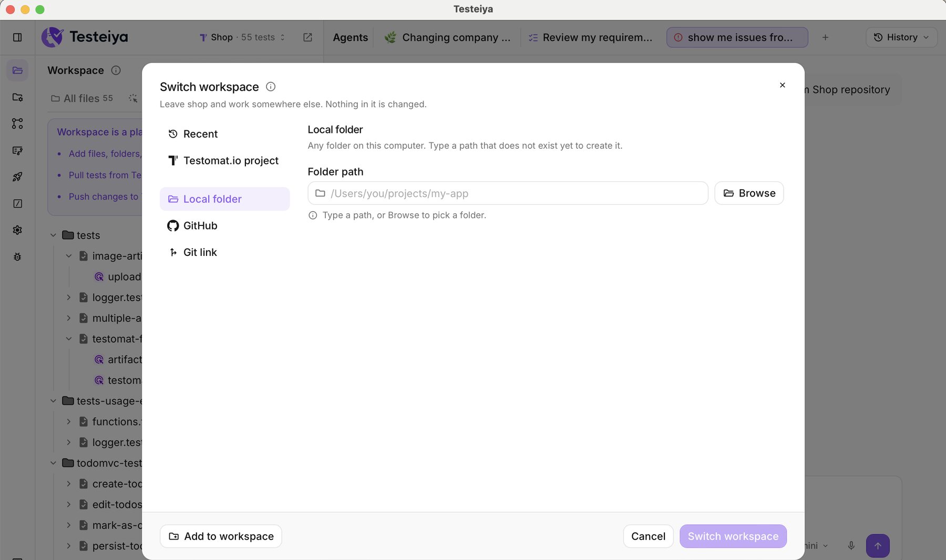
Task: Open the History dropdown
Action: 901,37
